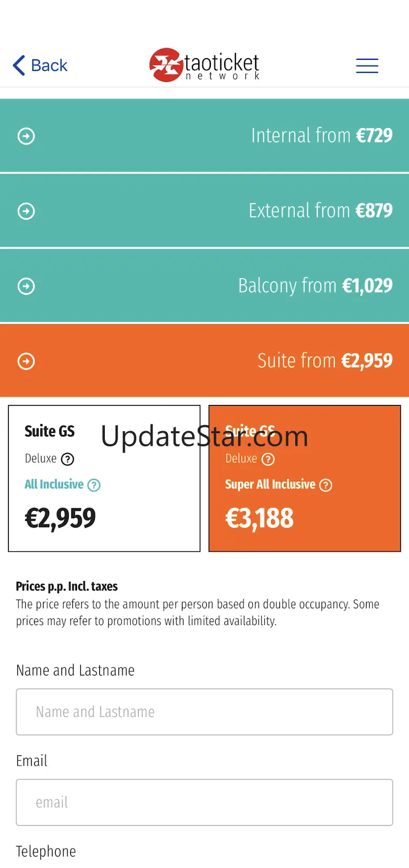This screenshot has height=868, width=409.
Task: Click arrow icon in External row
Action: tap(26, 211)
